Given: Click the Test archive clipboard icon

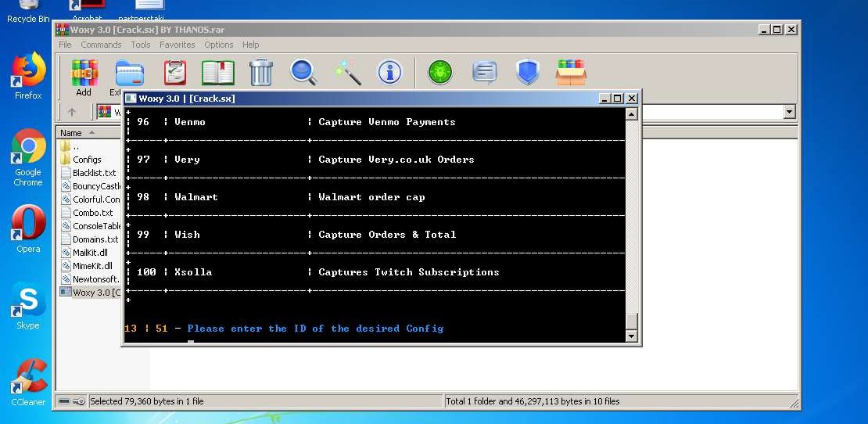Looking at the screenshot, I should pyautogui.click(x=175, y=73).
